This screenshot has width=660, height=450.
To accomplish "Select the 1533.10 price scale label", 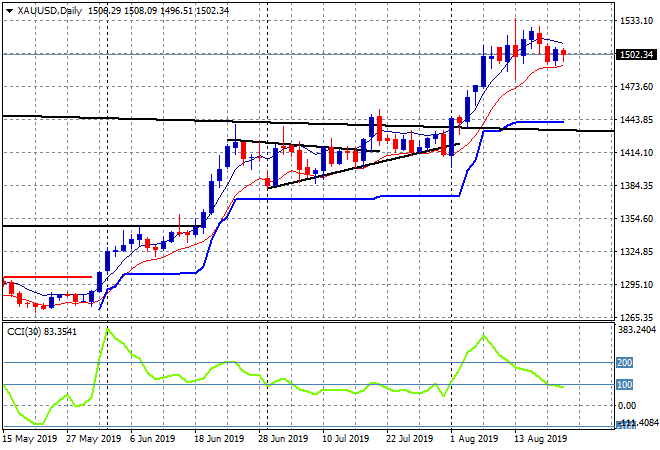I will coord(636,21).
